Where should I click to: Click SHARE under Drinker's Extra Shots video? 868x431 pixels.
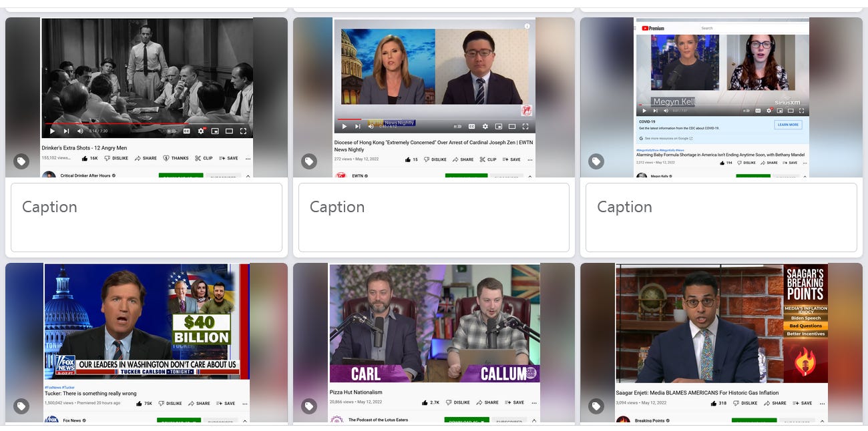pyautogui.click(x=146, y=158)
